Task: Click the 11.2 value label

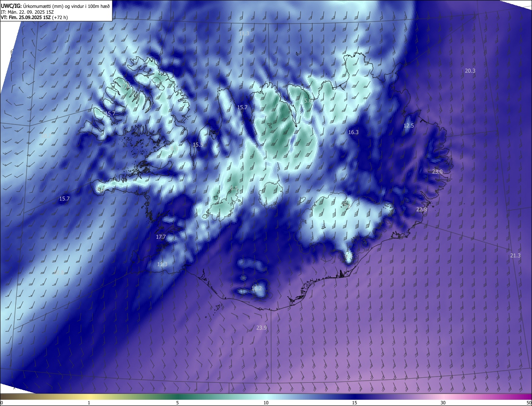Action: (257, 289)
